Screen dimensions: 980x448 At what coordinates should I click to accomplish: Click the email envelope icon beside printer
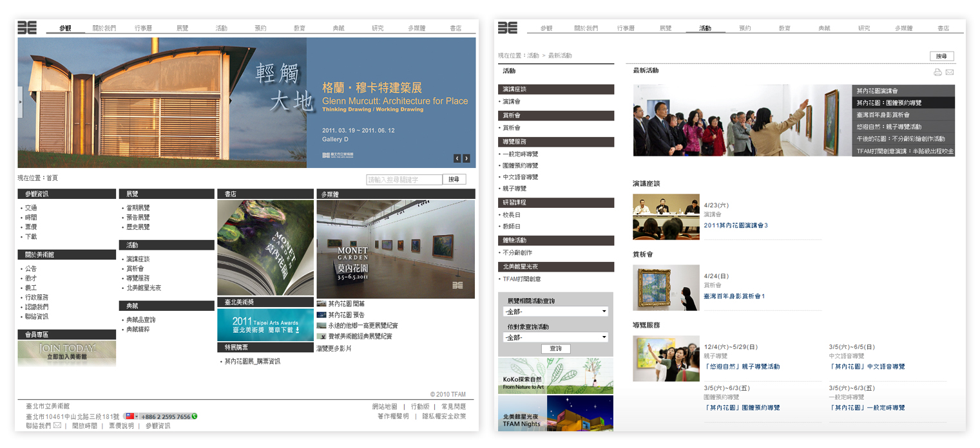950,72
